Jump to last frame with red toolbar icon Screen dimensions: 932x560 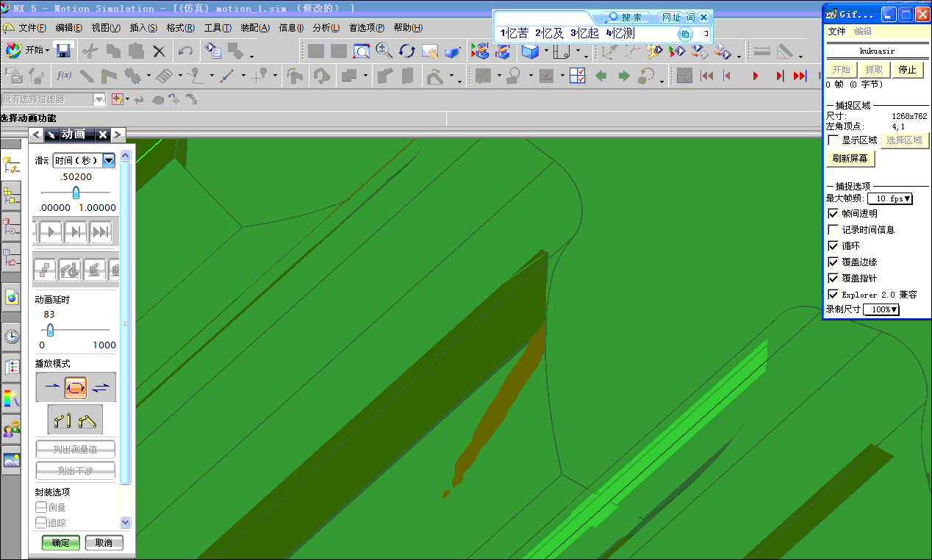(800, 76)
